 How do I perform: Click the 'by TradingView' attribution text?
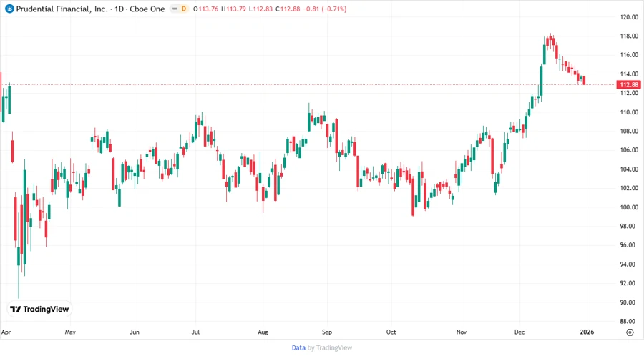pos(330,347)
